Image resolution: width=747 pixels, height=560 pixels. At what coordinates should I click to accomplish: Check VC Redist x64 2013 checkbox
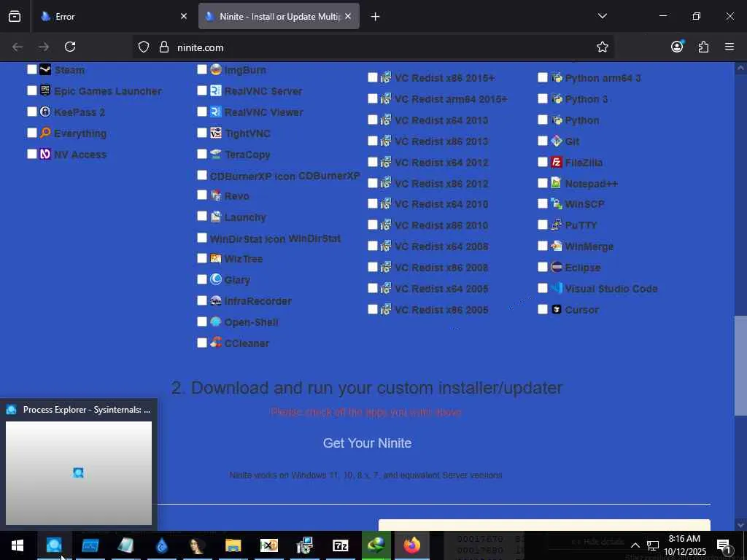373,120
